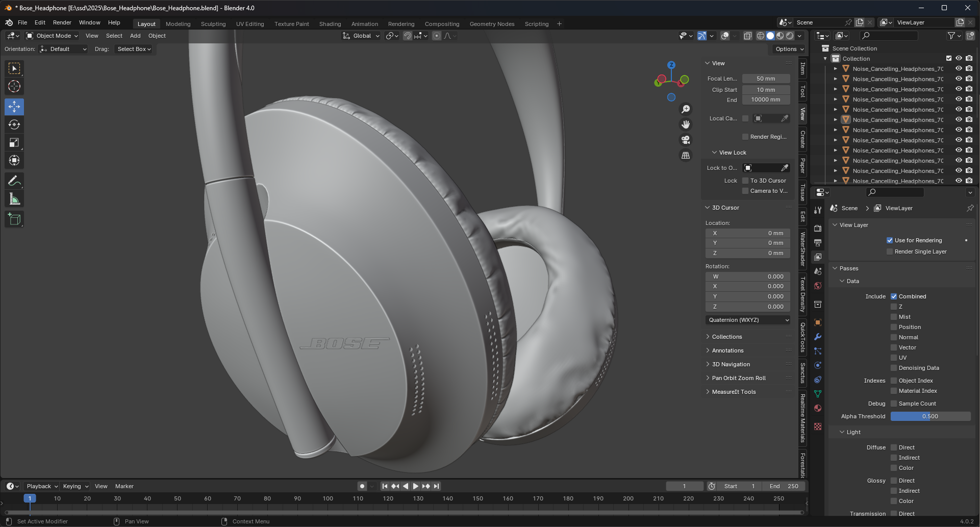980x527 pixels.
Task: Enable Render Single Layer checkbox
Action: 890,252
